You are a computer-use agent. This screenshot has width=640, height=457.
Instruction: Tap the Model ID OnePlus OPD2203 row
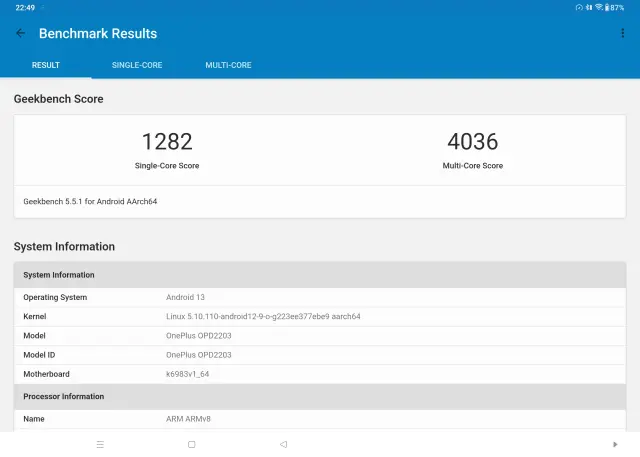319,355
